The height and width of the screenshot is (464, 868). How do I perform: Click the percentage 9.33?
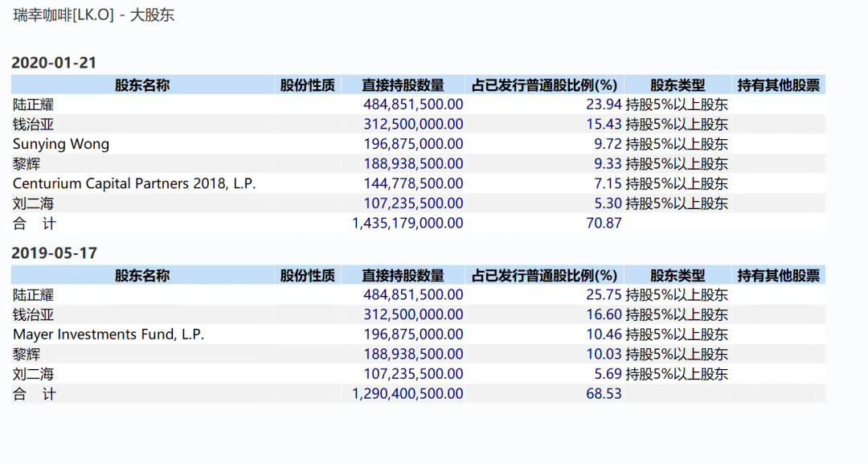[x=608, y=164]
